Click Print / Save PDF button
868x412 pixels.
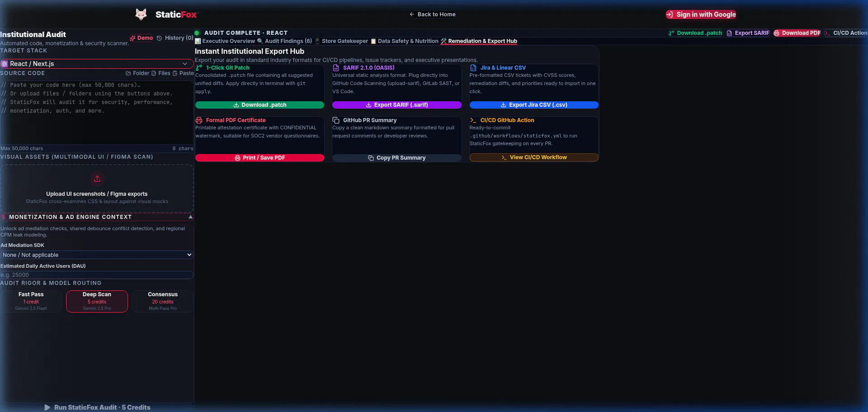[x=259, y=158]
